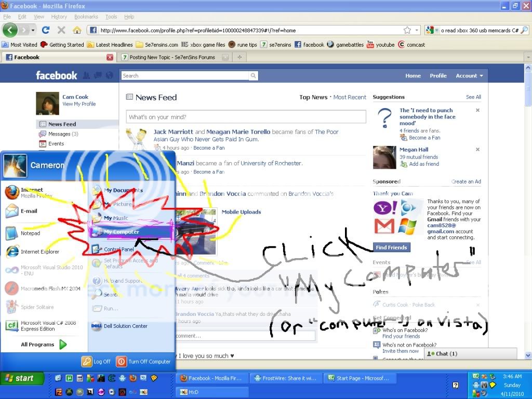The width and height of the screenshot is (532, 399).
Task: Dismiss the Megan Hall friend suggestion
Action: click(x=477, y=150)
